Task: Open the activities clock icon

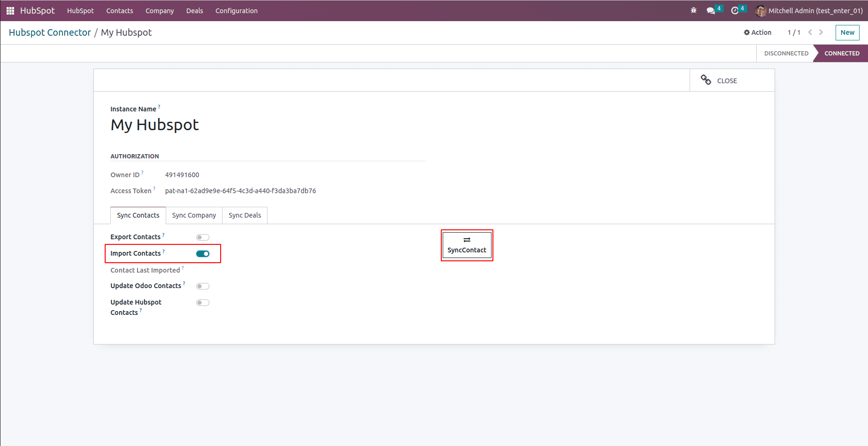Action: pyautogui.click(x=735, y=10)
